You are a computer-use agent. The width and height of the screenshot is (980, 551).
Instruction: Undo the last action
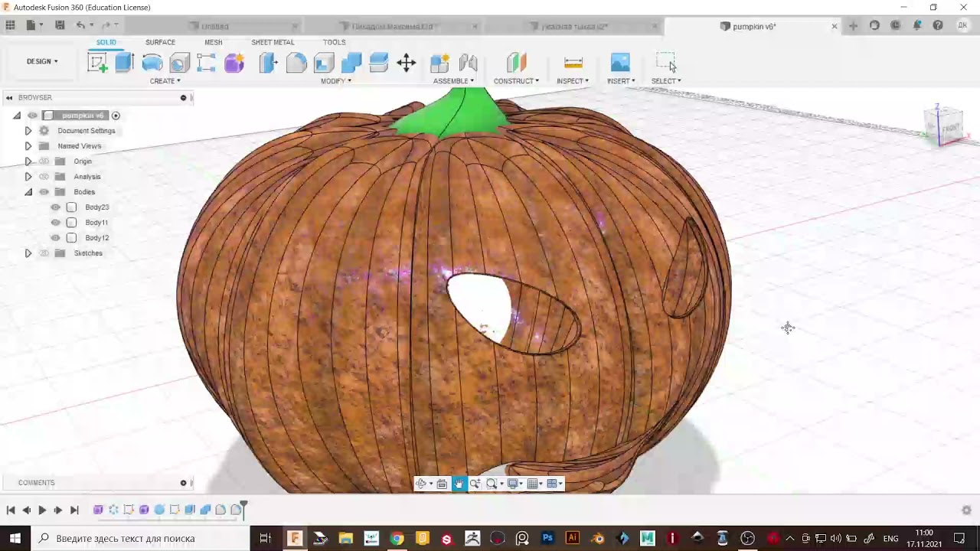pos(80,25)
